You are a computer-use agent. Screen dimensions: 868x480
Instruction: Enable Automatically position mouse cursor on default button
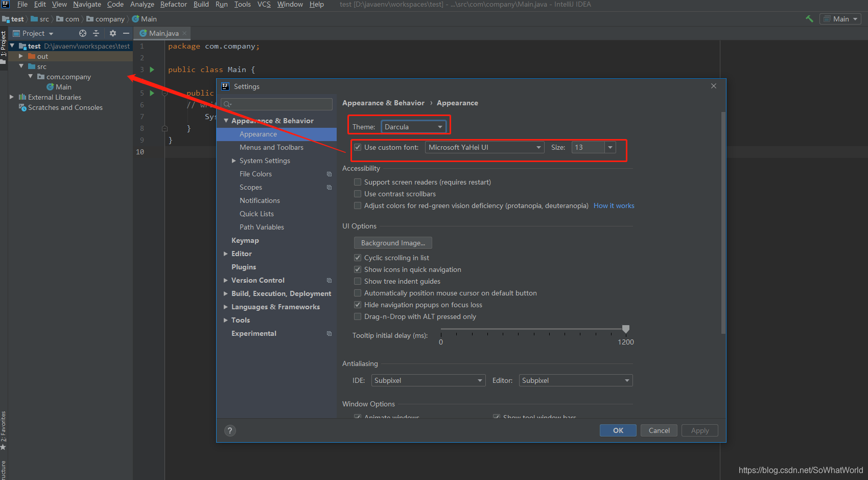358,293
